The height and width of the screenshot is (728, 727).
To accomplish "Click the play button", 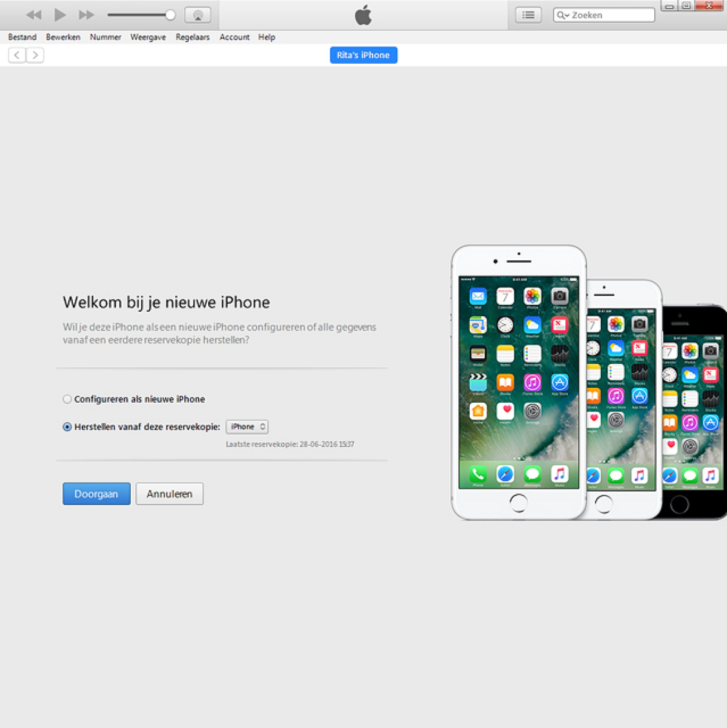I will click(x=59, y=15).
